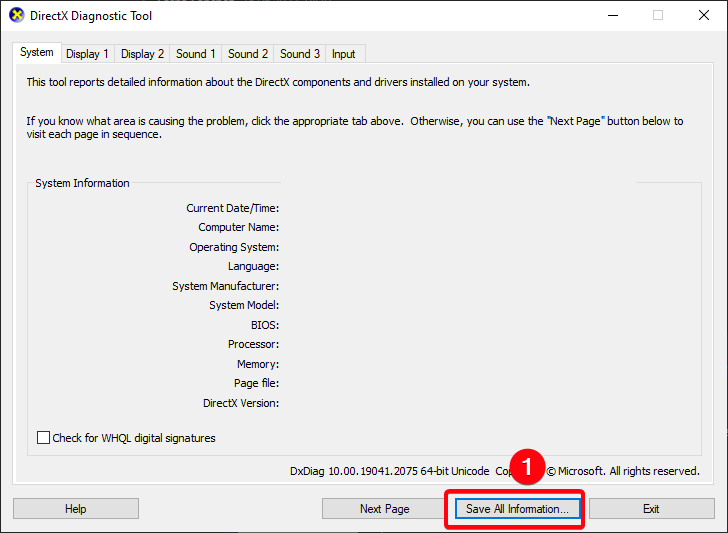Minimize the DirectX Diagnostic Tool window

click(x=611, y=16)
